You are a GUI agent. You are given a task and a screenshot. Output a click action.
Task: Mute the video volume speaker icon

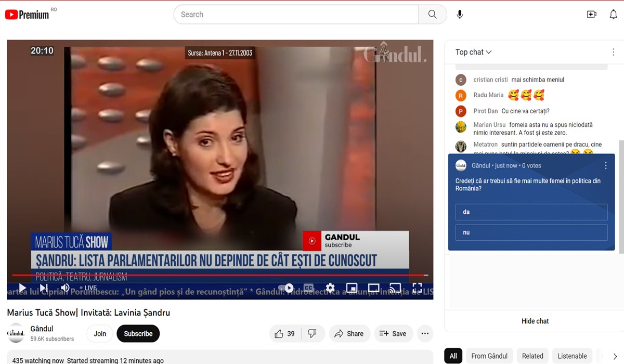coord(65,288)
